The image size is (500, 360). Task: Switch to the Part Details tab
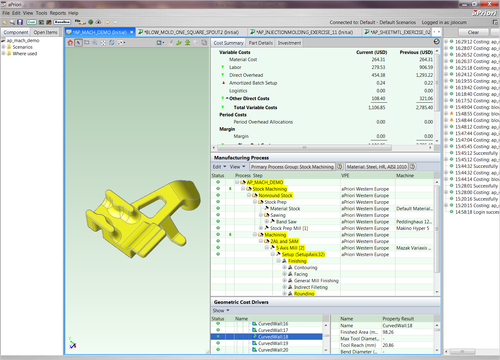click(x=261, y=43)
